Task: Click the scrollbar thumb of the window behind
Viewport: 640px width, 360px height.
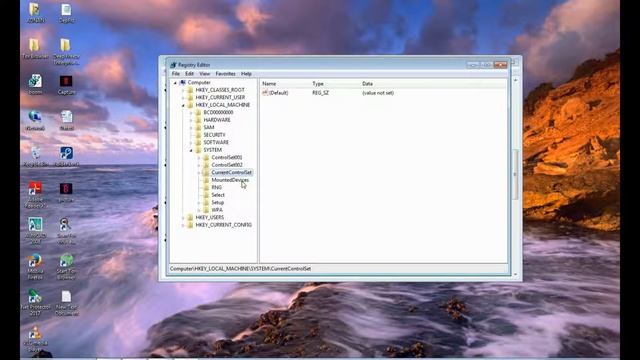Action: pyautogui.click(x=515, y=174)
